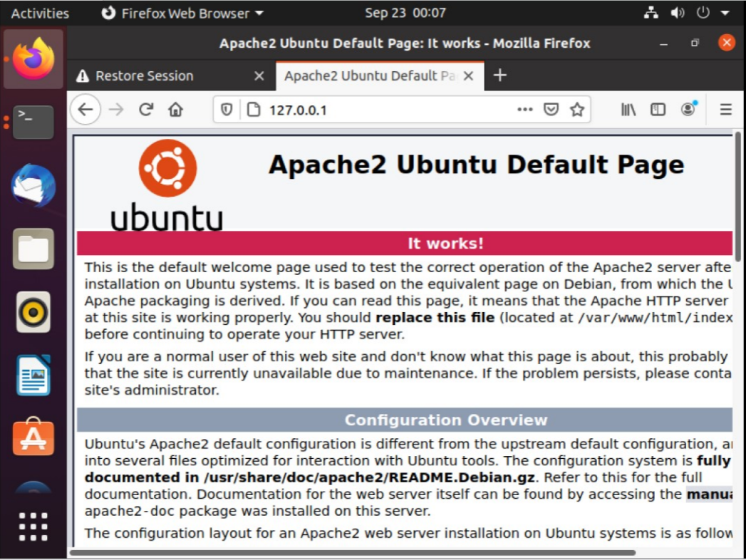
Task: Show tracking protection shield info
Action: pos(227,110)
